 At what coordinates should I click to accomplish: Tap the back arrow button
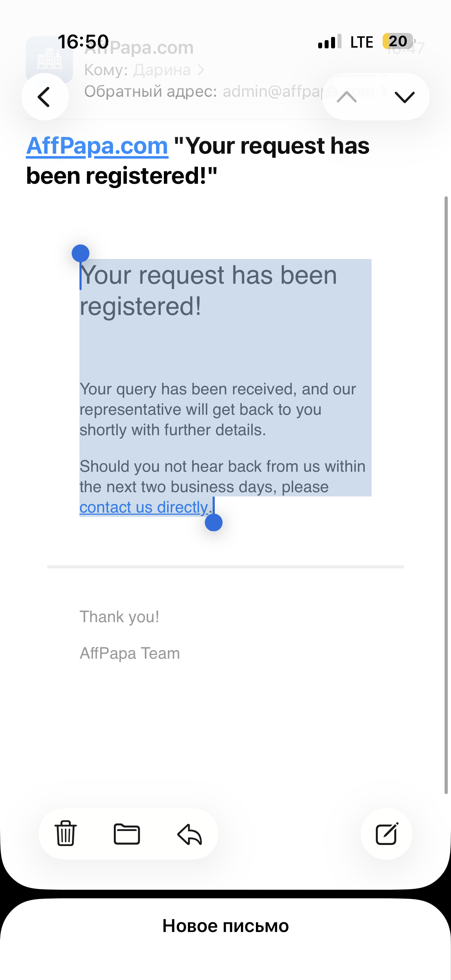pyautogui.click(x=44, y=97)
